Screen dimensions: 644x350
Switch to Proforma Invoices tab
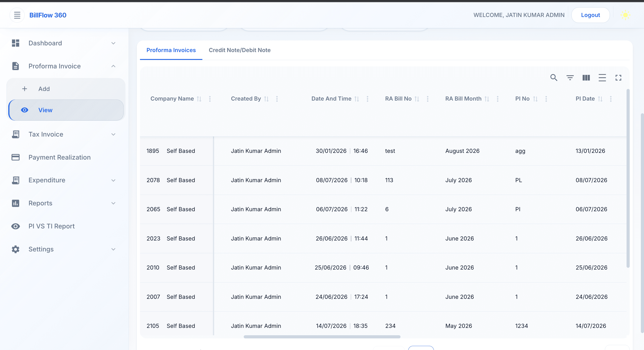click(171, 50)
